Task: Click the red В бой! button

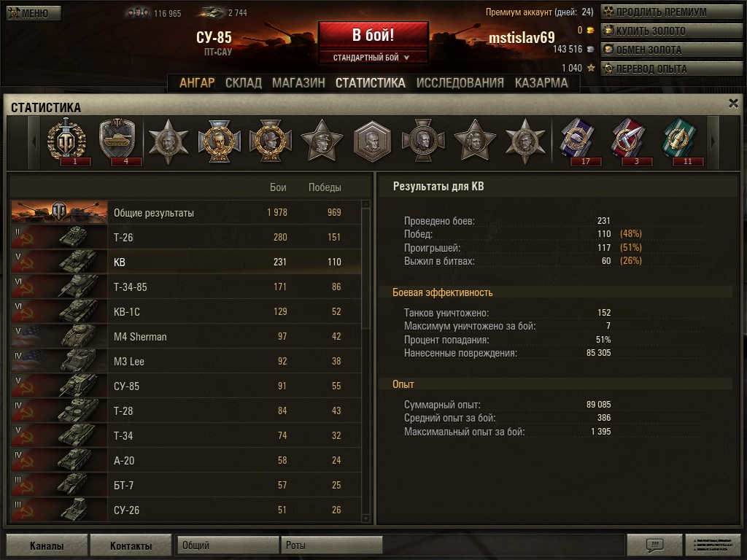Action: pos(373,35)
